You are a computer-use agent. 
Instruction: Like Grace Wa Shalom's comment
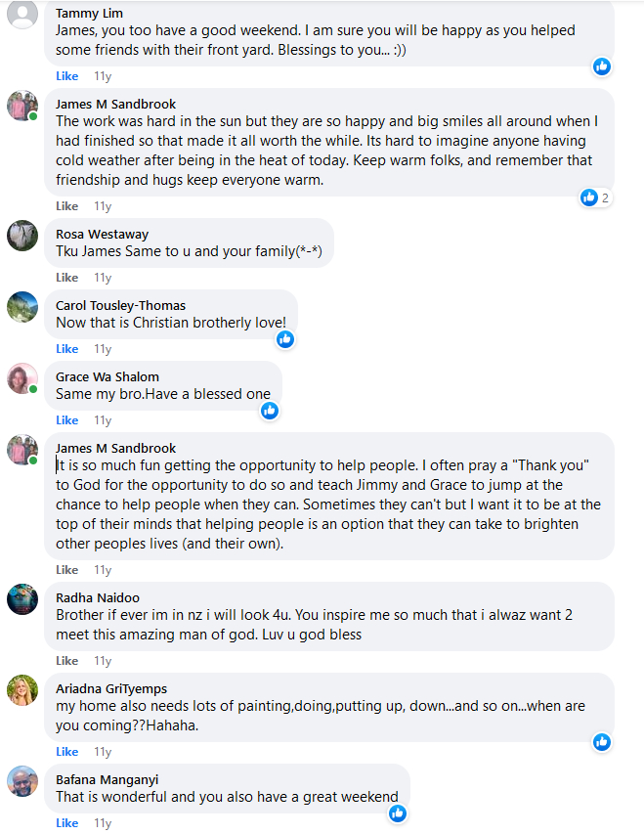(x=66, y=420)
